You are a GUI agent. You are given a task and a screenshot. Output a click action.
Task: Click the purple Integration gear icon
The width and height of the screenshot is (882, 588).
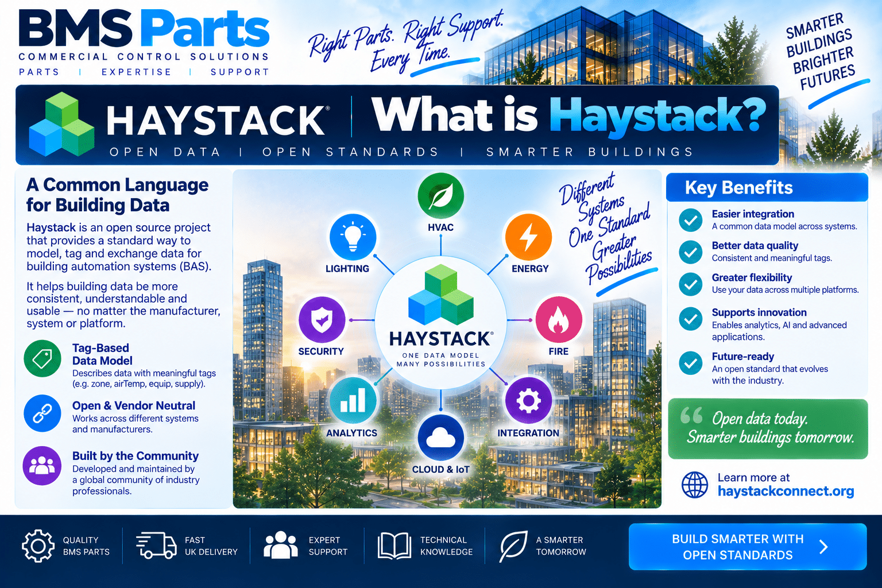pos(528,401)
